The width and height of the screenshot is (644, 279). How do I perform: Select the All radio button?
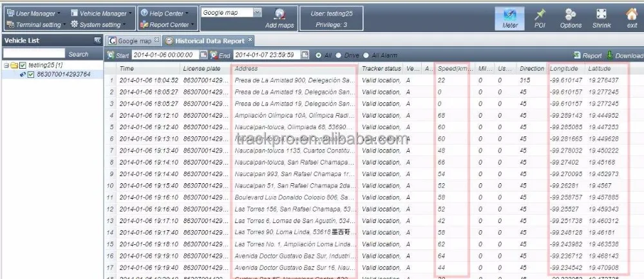click(318, 55)
